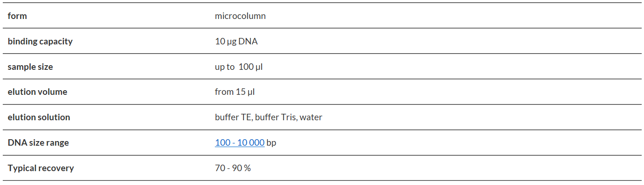Image resolution: width=644 pixels, height=185 pixels.
Task: Click the 'Typical recovery' row label
Action: click(x=41, y=168)
